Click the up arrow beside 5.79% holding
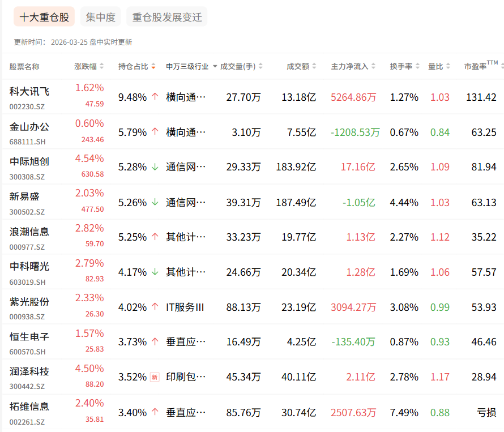Viewport: 504px width, 432px height. 155,131
